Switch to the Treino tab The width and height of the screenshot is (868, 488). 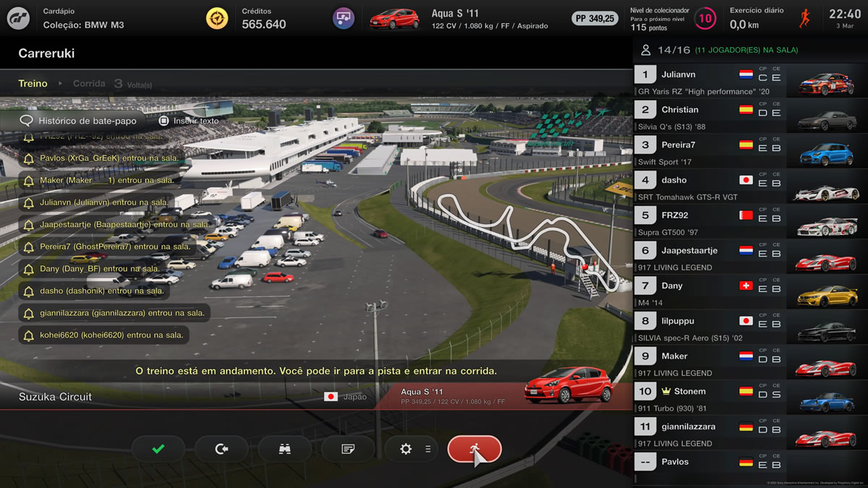[33, 83]
